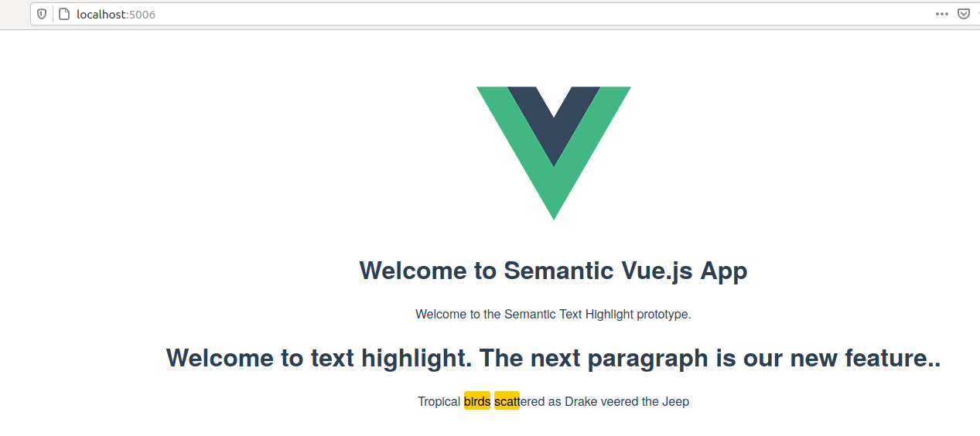This screenshot has height=436, width=980.
Task: Click the Semantic Text Highlight prototype paragraph
Action: (553, 314)
